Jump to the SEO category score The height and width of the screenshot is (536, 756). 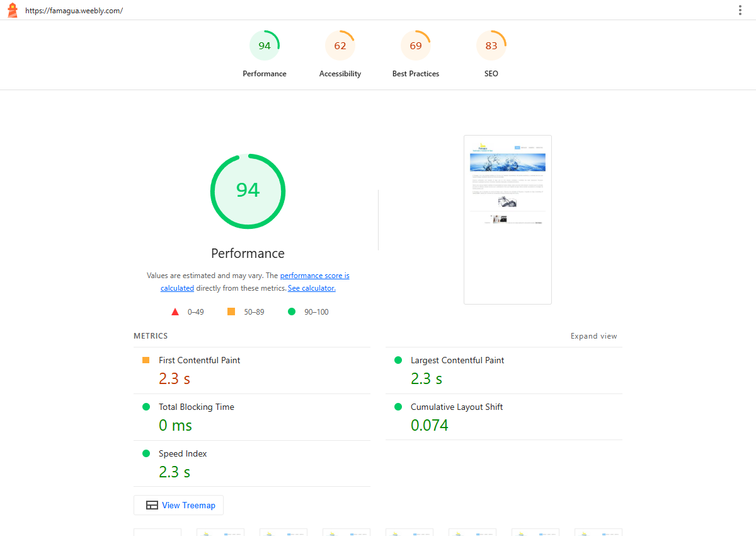coord(491,54)
